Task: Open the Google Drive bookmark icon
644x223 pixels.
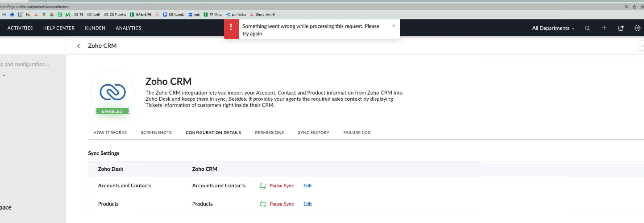Action: coord(51,15)
